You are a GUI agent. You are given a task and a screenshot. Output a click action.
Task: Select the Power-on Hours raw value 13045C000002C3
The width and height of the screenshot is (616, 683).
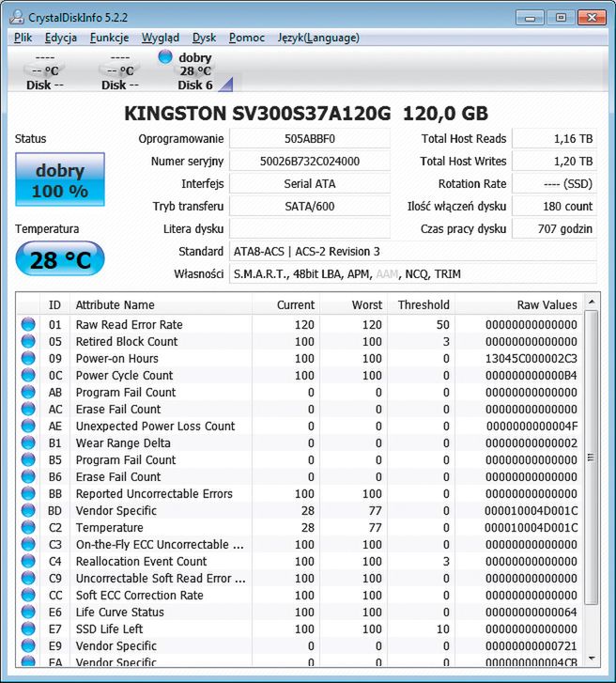(531, 359)
